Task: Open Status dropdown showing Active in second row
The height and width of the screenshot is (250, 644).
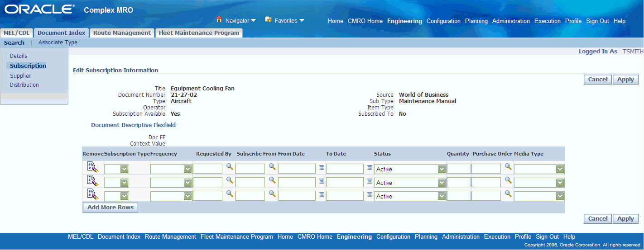Action: [x=410, y=183]
